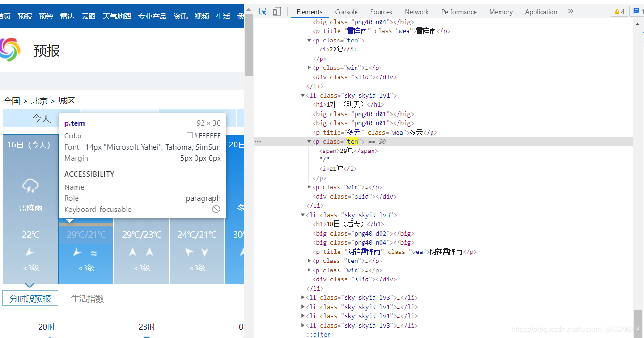
Task: Open the warnings counter showing 4
Action: [619, 12]
